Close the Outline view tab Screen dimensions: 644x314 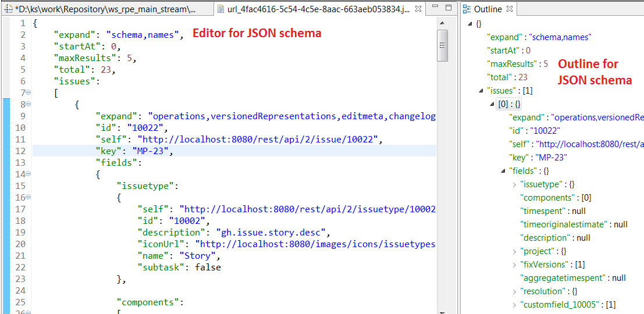tap(508, 9)
